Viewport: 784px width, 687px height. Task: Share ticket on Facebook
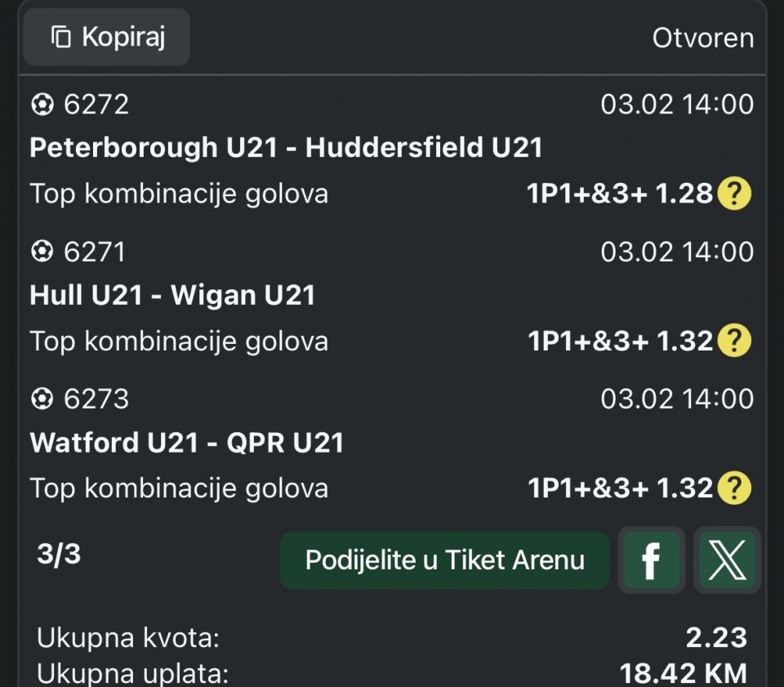point(651,560)
